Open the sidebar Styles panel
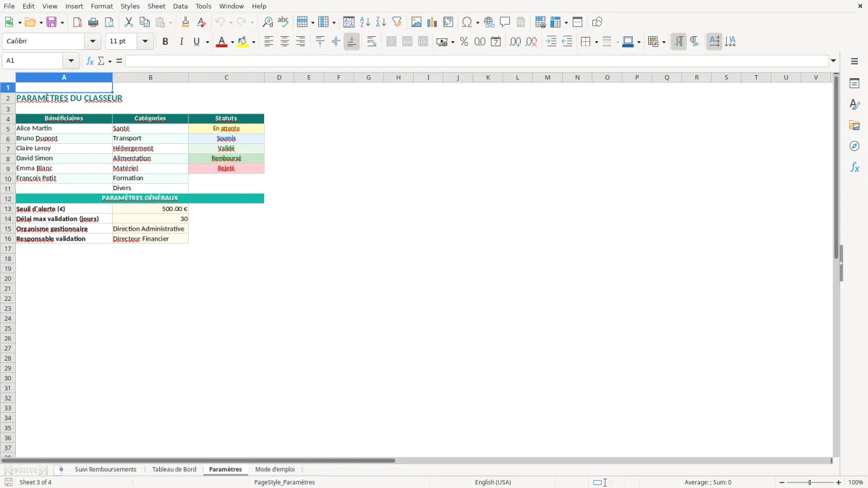 (854, 105)
